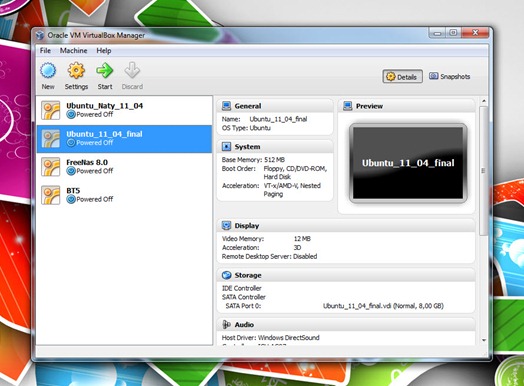Click the Remote Desktop Server Disabled text

pyautogui.click(x=269, y=257)
